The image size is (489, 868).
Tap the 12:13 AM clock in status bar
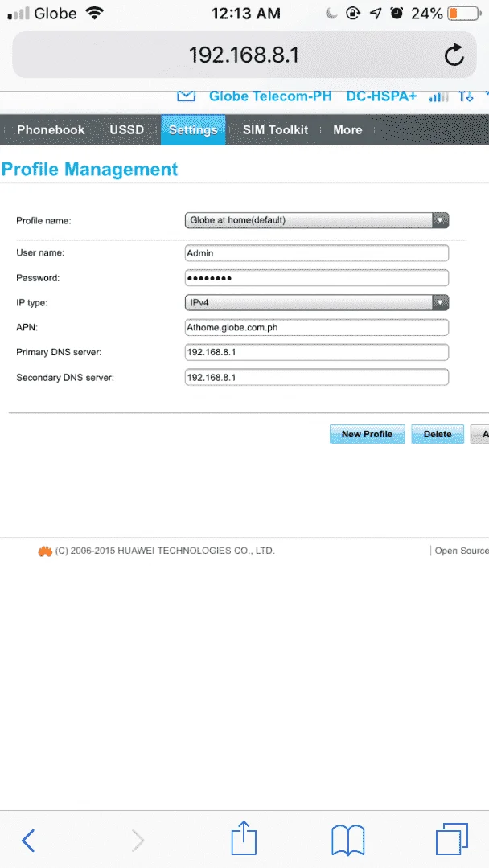click(x=244, y=14)
